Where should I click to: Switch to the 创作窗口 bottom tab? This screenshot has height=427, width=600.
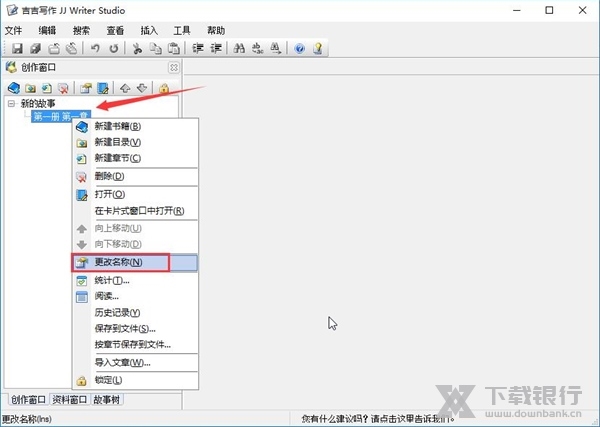click(x=28, y=400)
